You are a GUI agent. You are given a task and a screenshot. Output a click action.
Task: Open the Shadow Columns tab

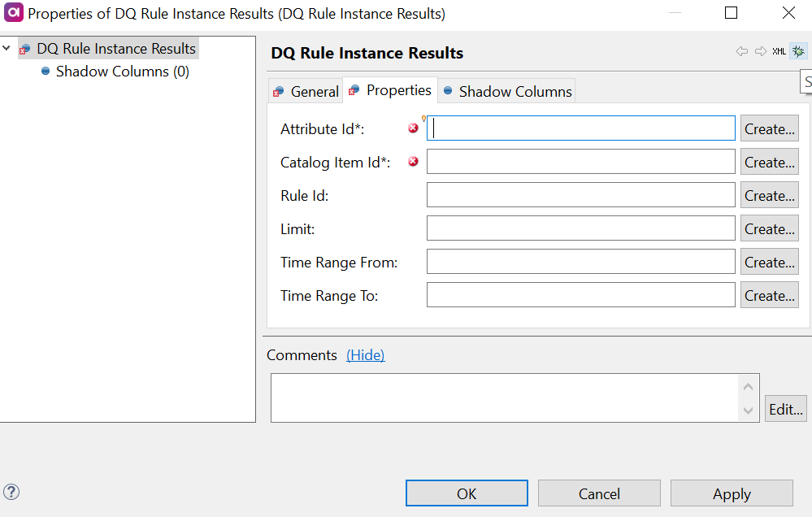point(515,91)
